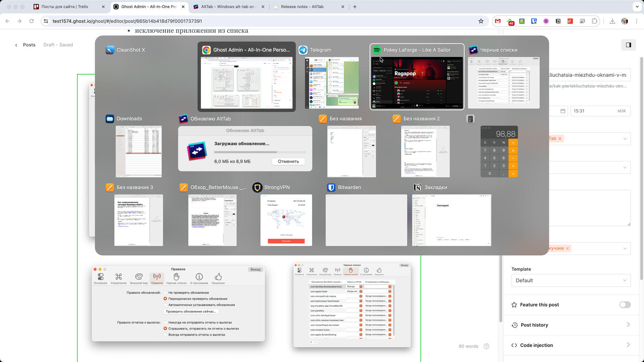Open the Chrome extensions puzzle icon

tap(594, 21)
